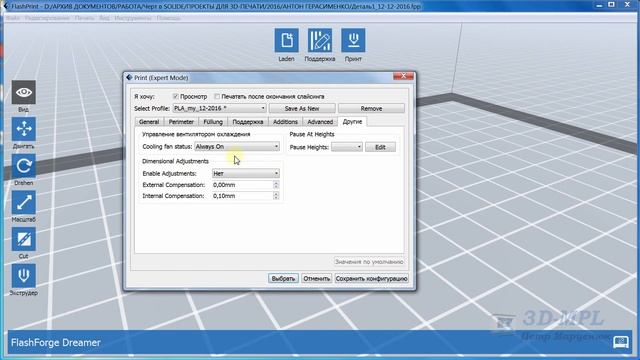Image resolution: width=640 pixels, height=360 pixels.
Task: Click the Принт print icon
Action: coord(353,40)
